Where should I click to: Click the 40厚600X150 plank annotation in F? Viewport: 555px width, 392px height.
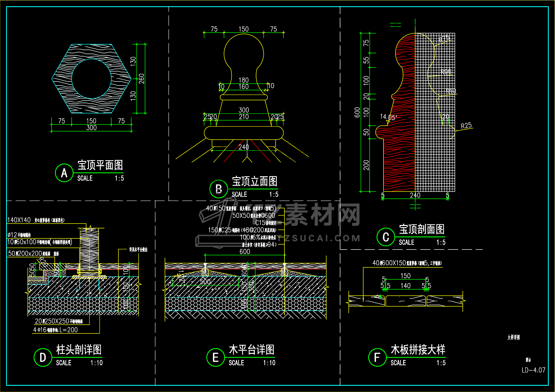click(407, 263)
